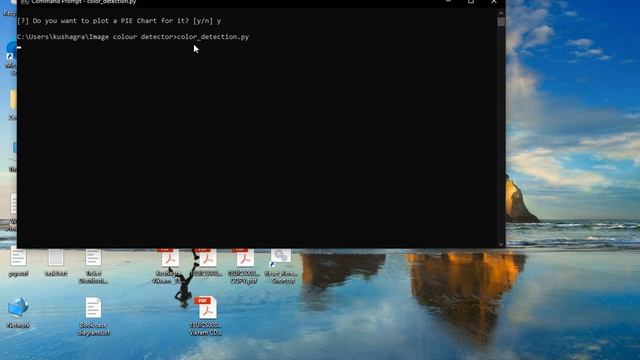Click the Command Prompt scrollbar down arrow
The width and height of the screenshot is (640, 360).
(x=501, y=244)
